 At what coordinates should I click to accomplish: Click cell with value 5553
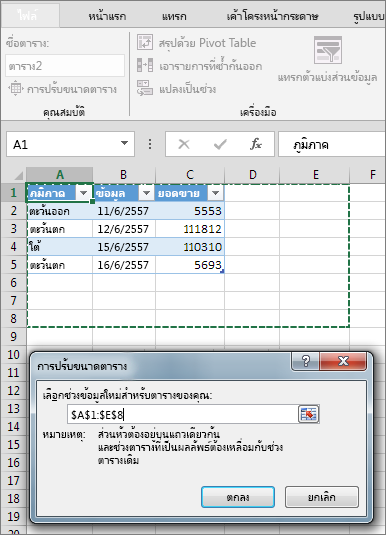190,211
